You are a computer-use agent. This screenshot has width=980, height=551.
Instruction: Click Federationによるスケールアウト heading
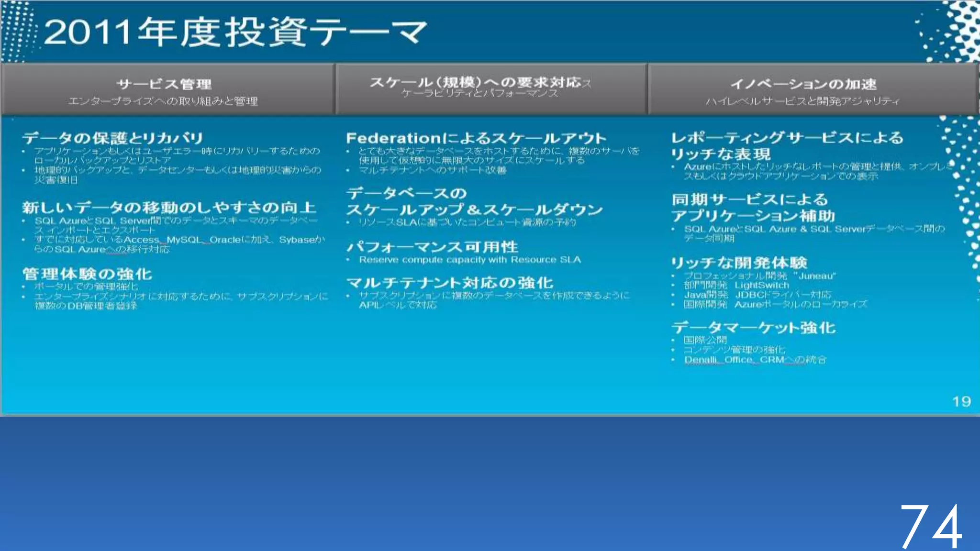476,138
